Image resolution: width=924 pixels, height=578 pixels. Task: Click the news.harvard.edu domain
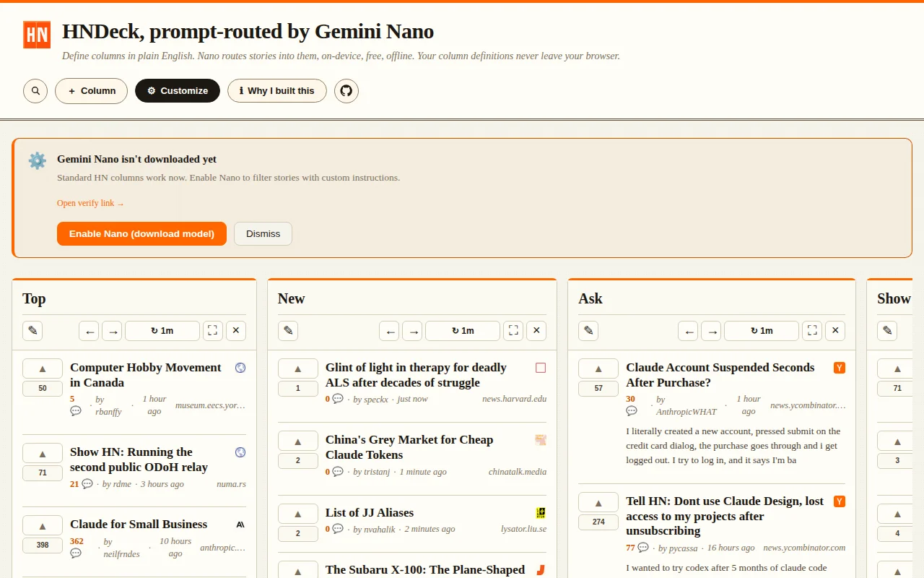[515, 399]
